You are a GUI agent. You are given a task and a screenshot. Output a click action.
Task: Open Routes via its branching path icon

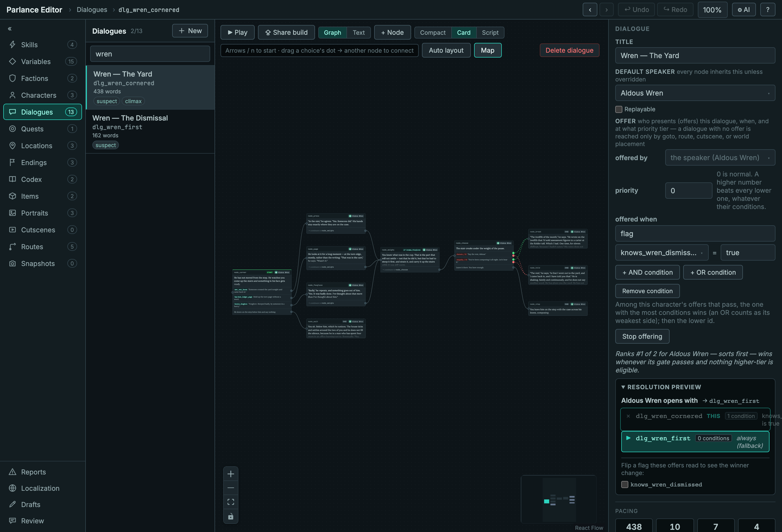(x=12, y=246)
